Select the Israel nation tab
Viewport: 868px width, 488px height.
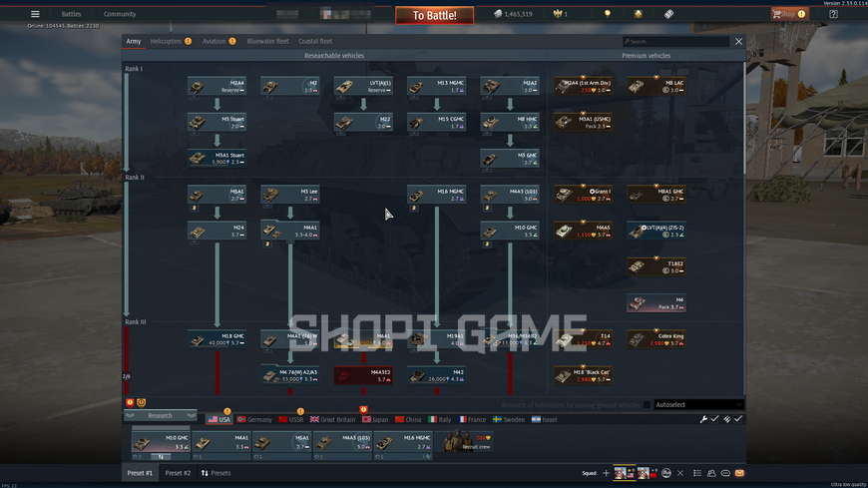point(544,419)
